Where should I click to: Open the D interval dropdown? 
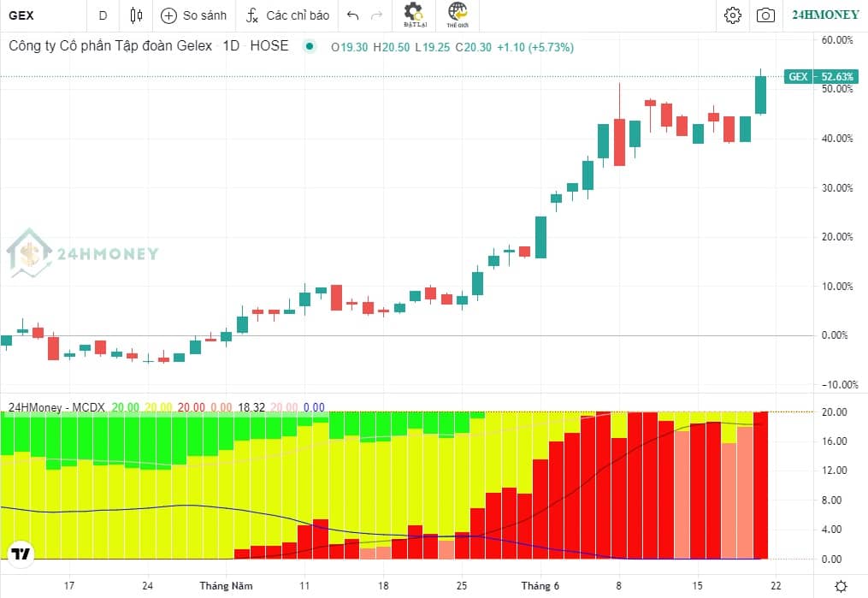[x=103, y=15]
